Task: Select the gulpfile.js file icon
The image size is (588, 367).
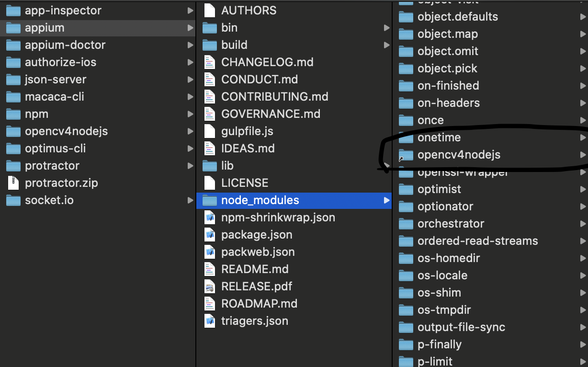Action: pyautogui.click(x=210, y=131)
